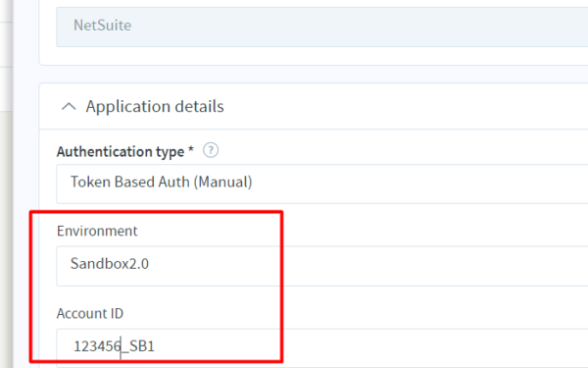Click the Token Based Auth (Manual) value

162,183
